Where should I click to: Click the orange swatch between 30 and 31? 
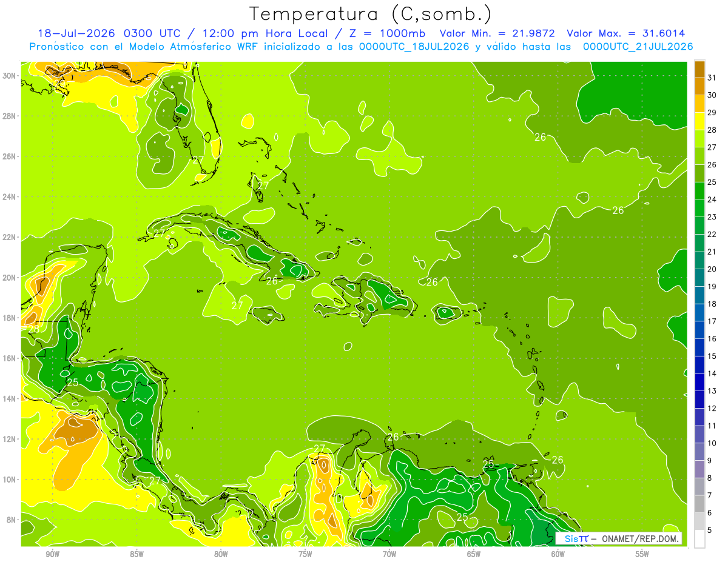(699, 86)
